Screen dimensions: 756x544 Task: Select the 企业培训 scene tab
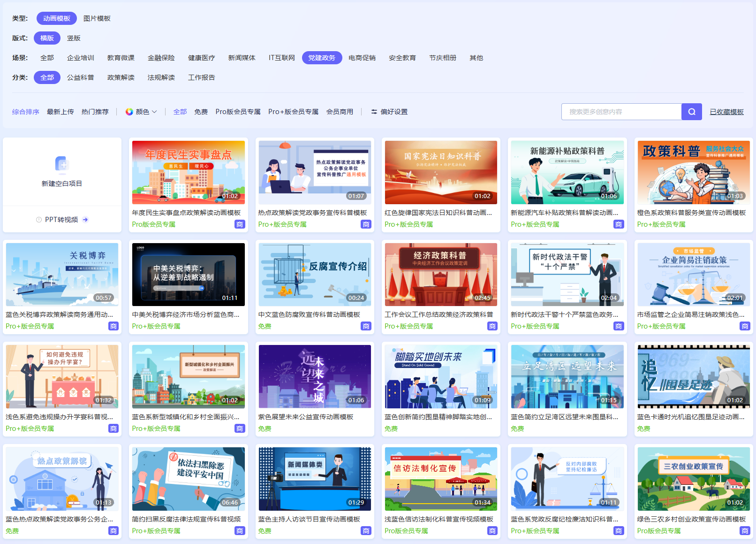pos(80,58)
